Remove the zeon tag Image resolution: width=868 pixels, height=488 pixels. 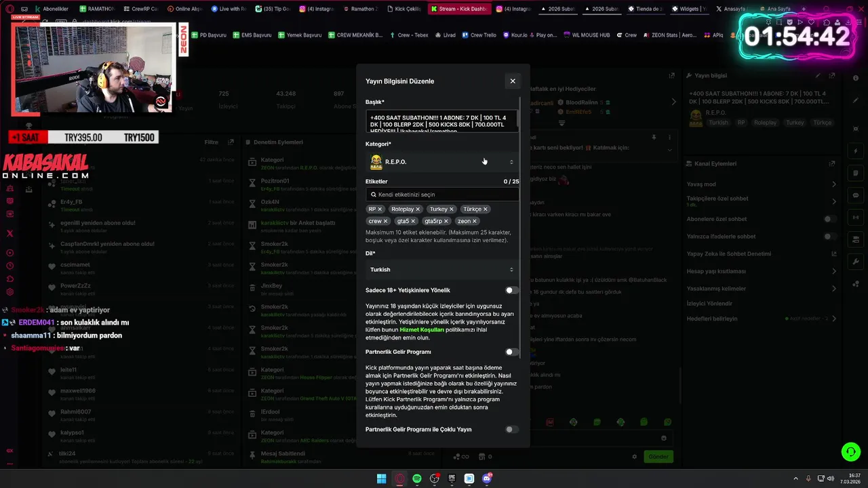475,221
